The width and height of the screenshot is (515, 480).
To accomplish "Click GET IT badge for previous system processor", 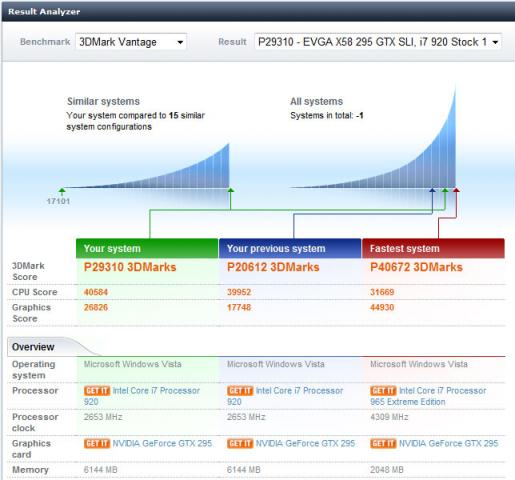I will click(240, 390).
